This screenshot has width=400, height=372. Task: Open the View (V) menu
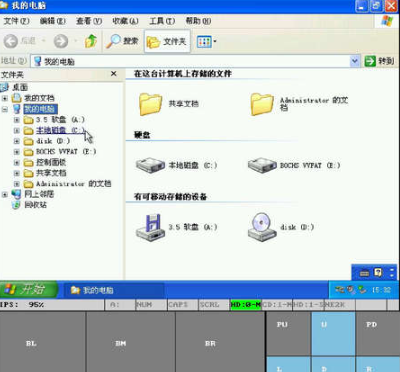[x=89, y=21]
